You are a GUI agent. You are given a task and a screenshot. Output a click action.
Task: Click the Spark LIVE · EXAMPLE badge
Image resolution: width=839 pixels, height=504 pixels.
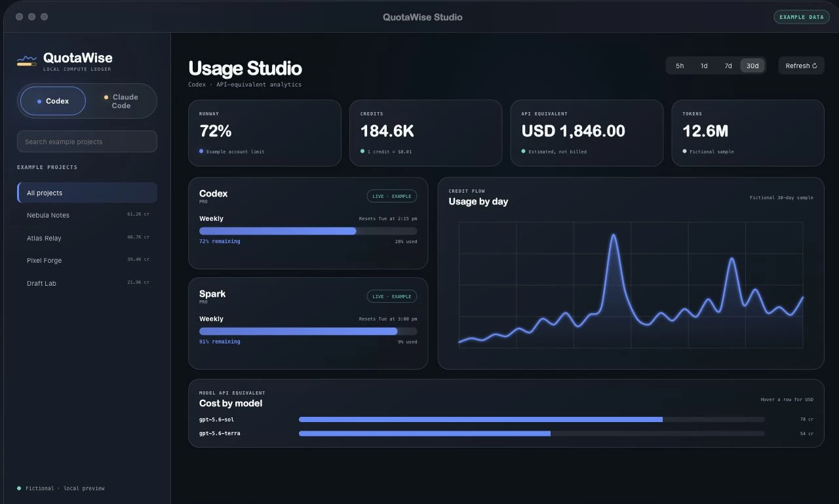click(392, 296)
